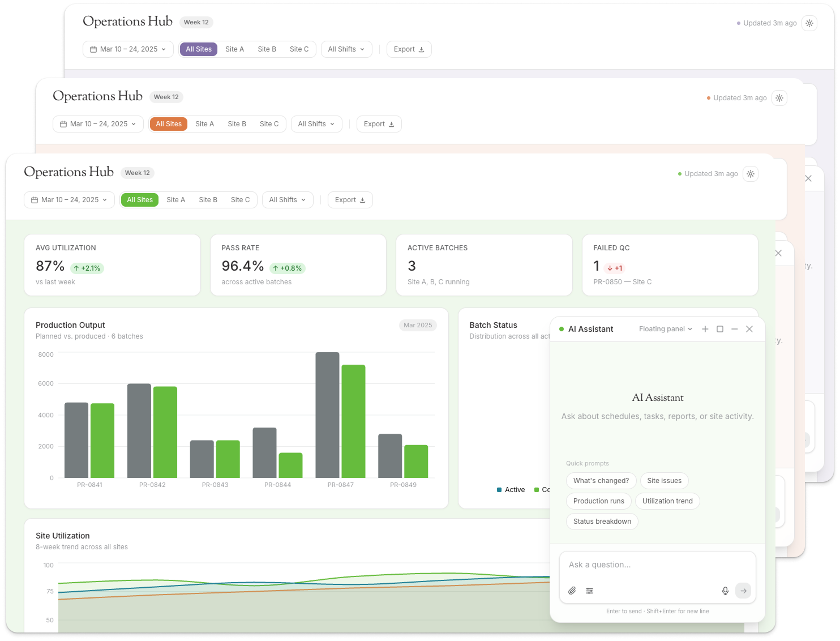Click Export button in orange window
The width and height of the screenshot is (840, 641).
pyautogui.click(x=379, y=124)
